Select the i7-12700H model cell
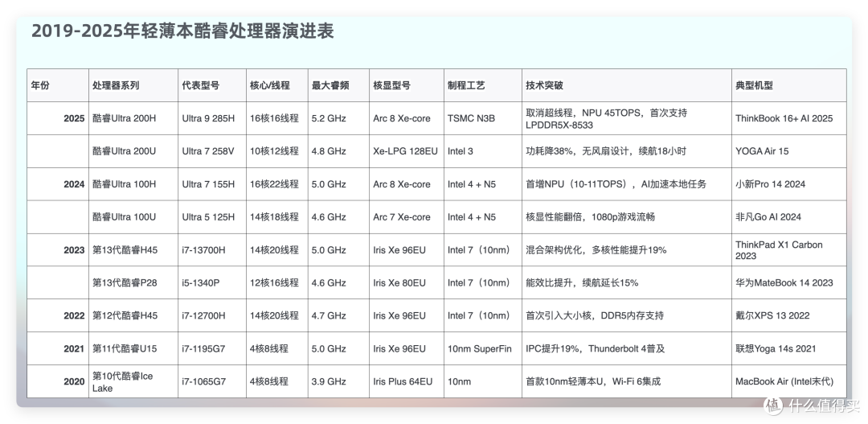This screenshot has width=868, height=424. pyautogui.click(x=212, y=315)
